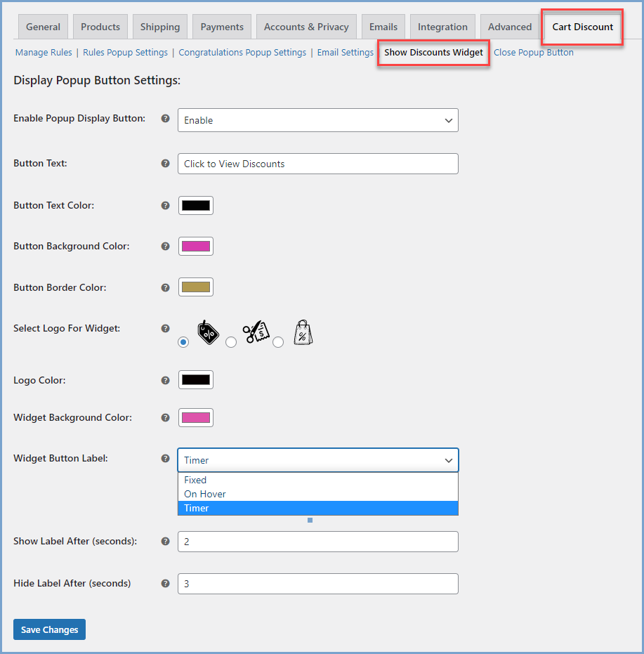Screen dimensions: 644x654
Task: Open the Button Background Color swatch
Action: click(x=196, y=247)
